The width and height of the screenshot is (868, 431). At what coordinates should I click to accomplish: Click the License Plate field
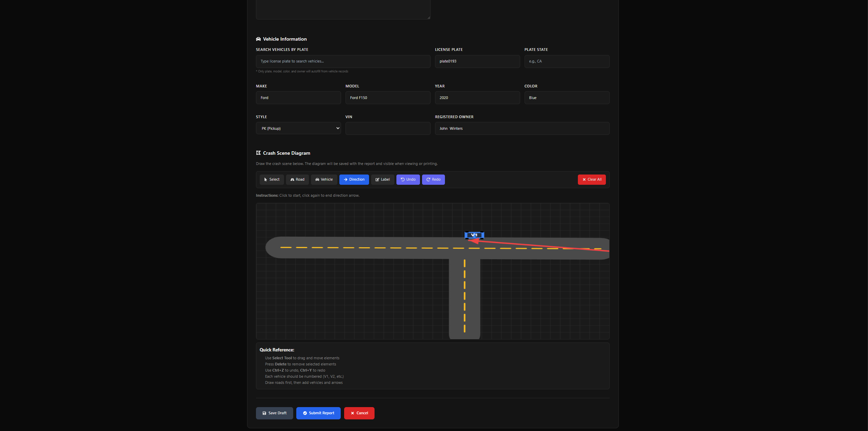click(x=477, y=61)
